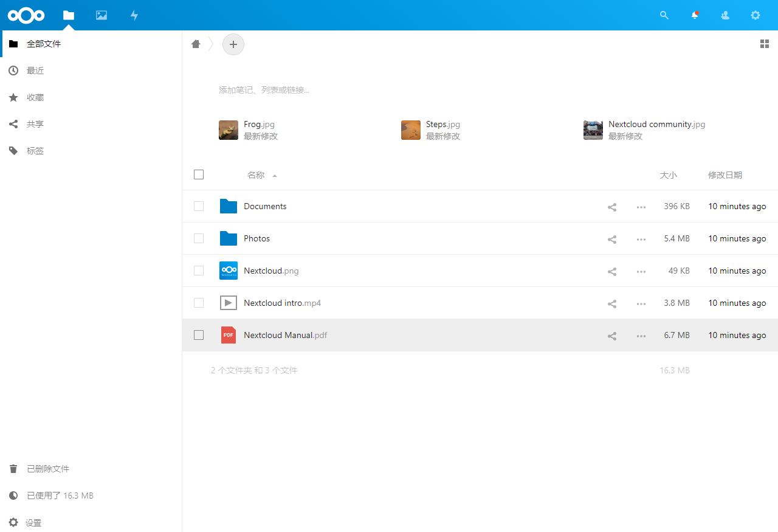Click the Nextcloud.png preview icon
The height and width of the screenshot is (532, 778).
pos(229,271)
